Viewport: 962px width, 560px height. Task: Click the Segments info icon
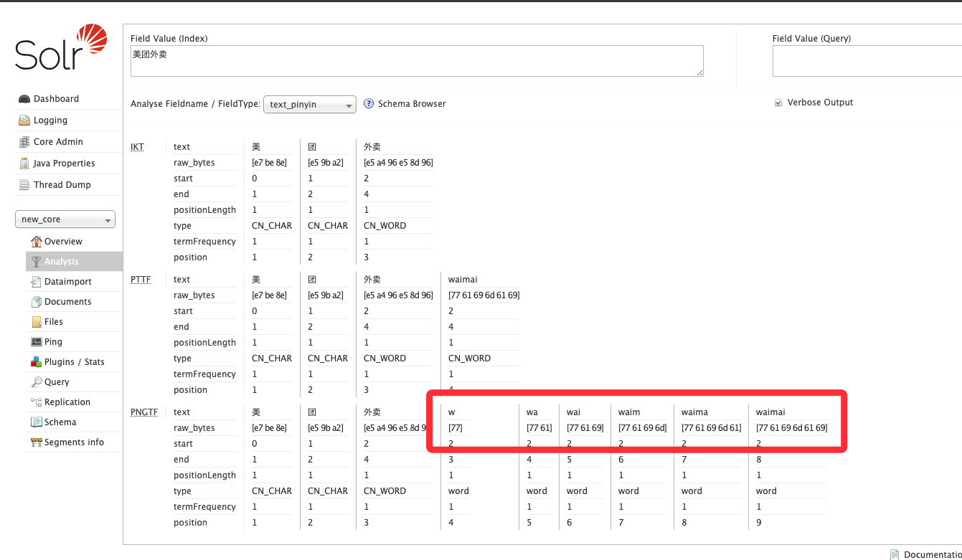(37, 442)
